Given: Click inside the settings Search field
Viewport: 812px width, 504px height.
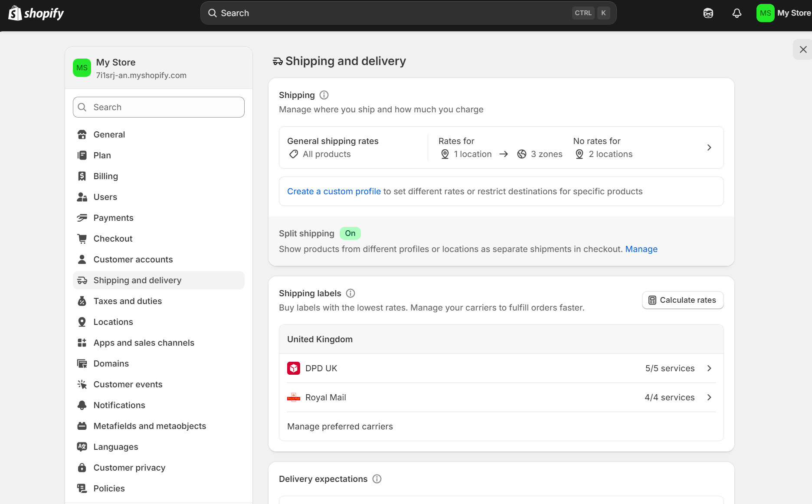Looking at the screenshot, I should pyautogui.click(x=158, y=107).
